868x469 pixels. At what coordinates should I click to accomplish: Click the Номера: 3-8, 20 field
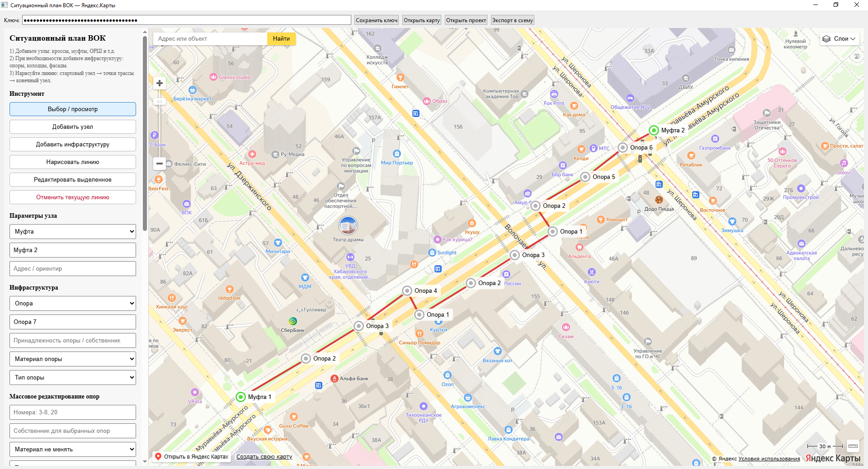(x=72, y=413)
